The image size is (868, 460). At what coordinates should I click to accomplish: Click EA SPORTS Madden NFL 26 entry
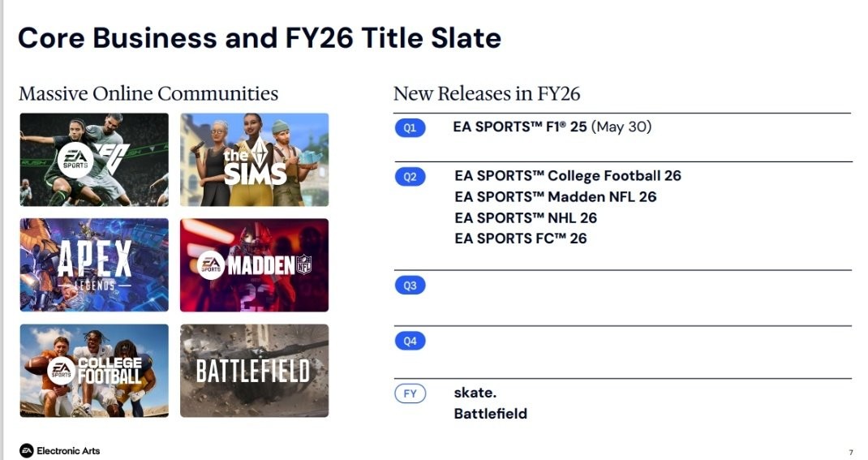tap(555, 196)
